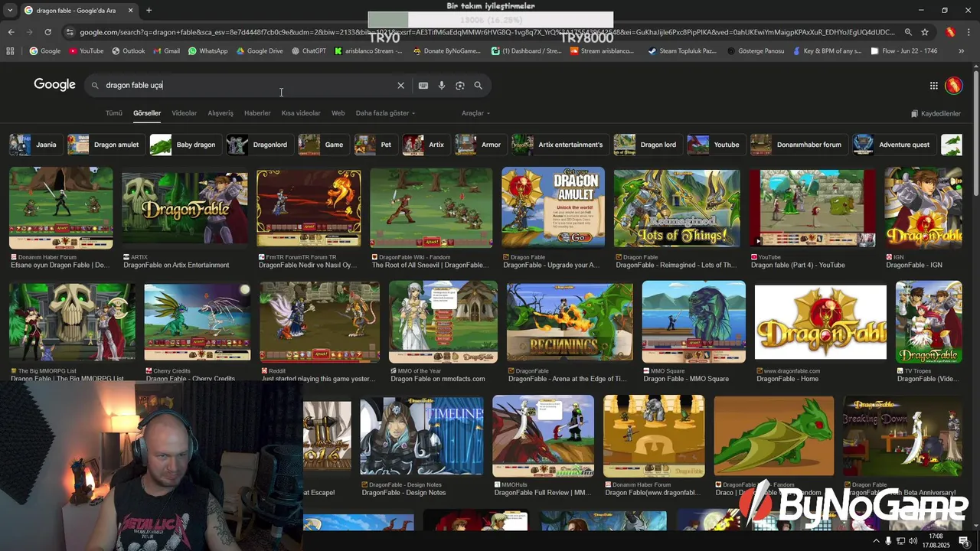Viewport: 980px width, 551px height.
Task: Filter images by Artix chip
Action: 425,145
